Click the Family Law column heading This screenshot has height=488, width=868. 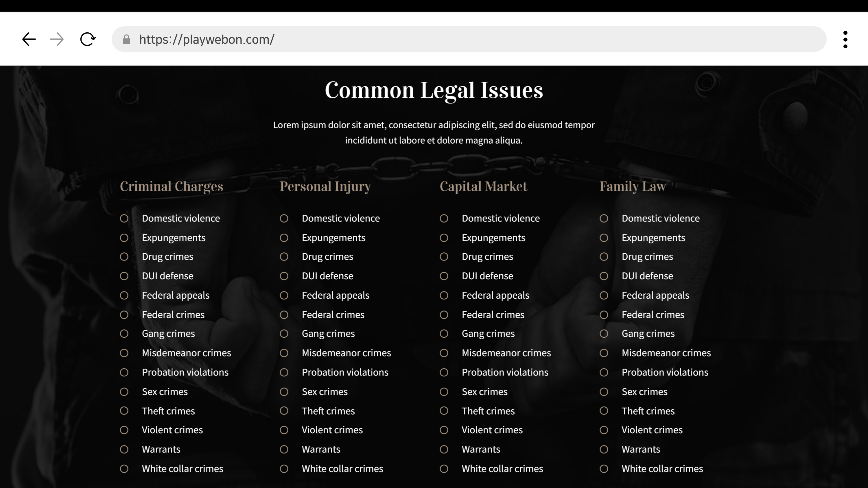[633, 186]
